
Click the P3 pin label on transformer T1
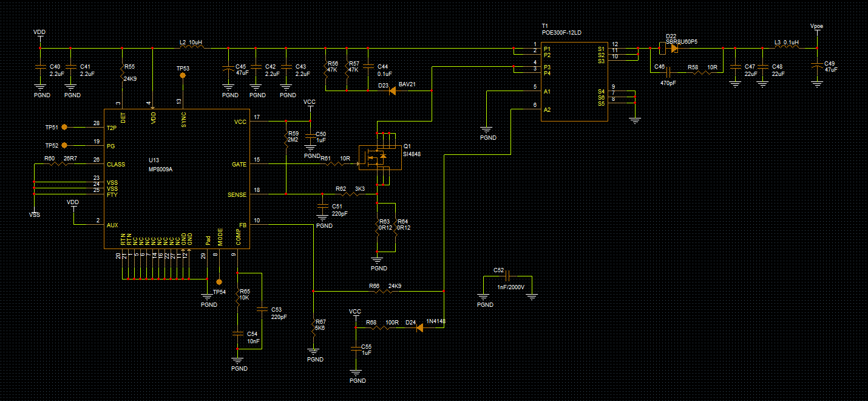tap(548, 67)
